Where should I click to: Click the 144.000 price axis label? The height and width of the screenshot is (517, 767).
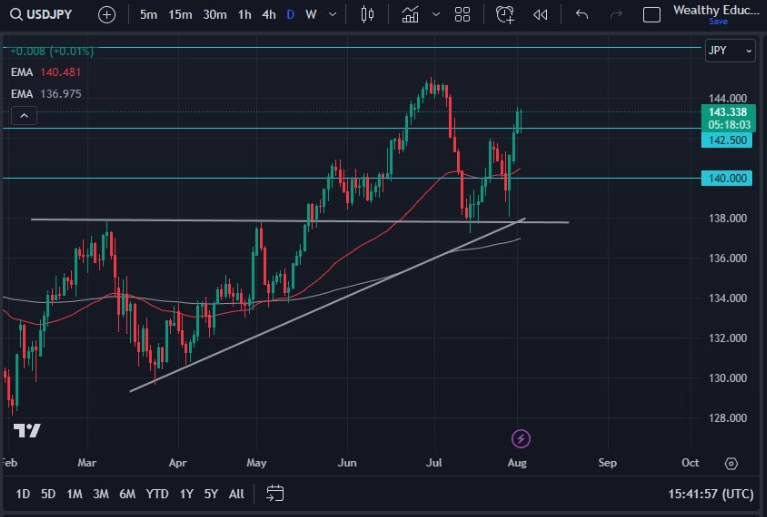[x=727, y=98]
